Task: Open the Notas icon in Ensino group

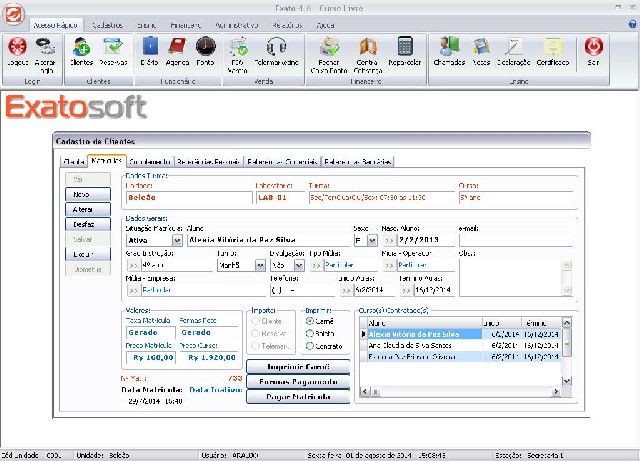Action: click(x=481, y=46)
